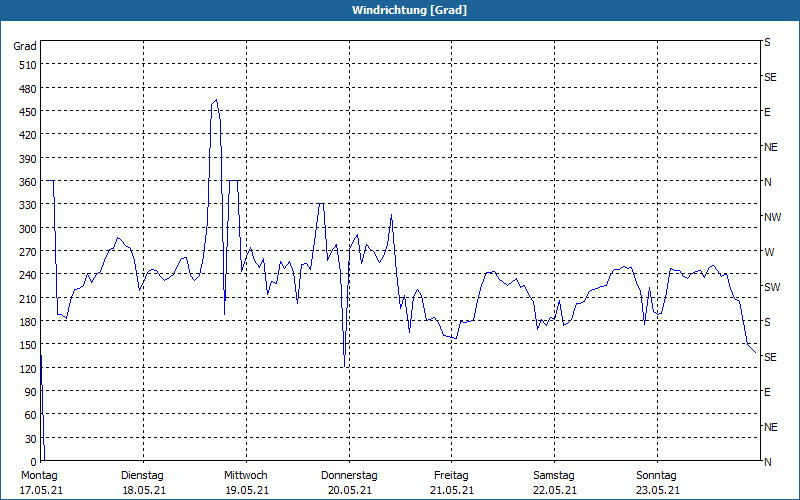800x500 pixels.
Task: Click the Samstag 22.05.21 date label
Action: point(554,482)
